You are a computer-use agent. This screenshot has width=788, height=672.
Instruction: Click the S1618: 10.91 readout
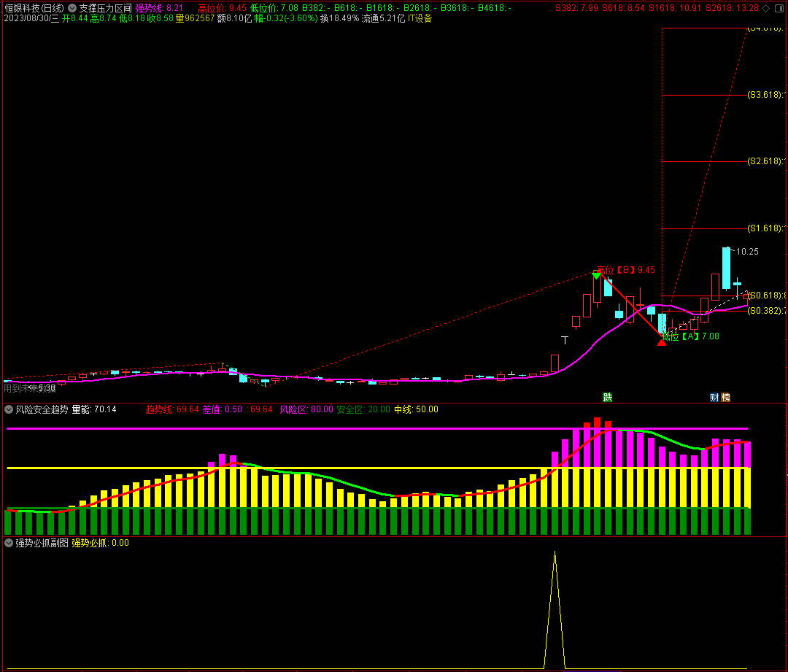click(x=676, y=8)
